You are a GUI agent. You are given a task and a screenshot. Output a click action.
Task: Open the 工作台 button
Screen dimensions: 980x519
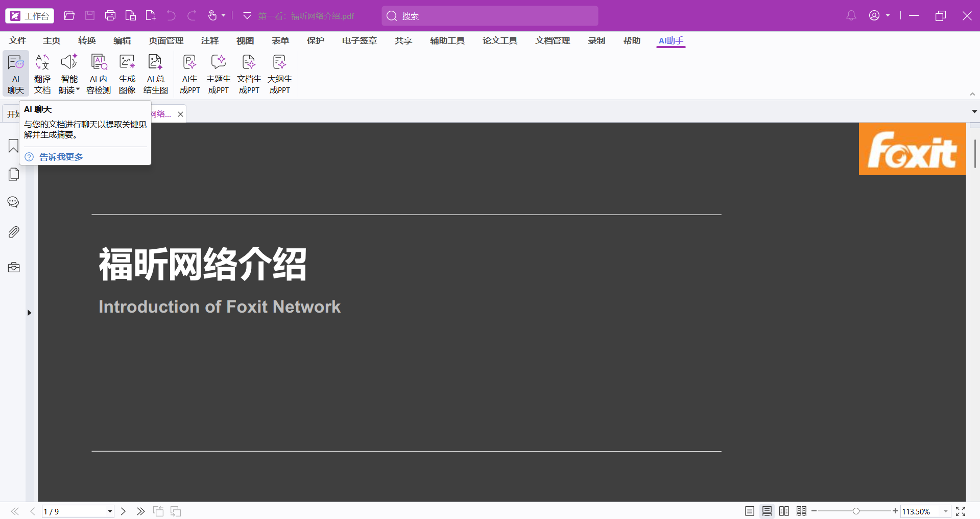point(30,16)
